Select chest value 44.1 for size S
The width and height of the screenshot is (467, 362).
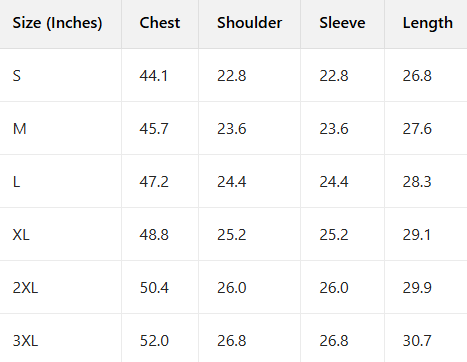pos(153,76)
